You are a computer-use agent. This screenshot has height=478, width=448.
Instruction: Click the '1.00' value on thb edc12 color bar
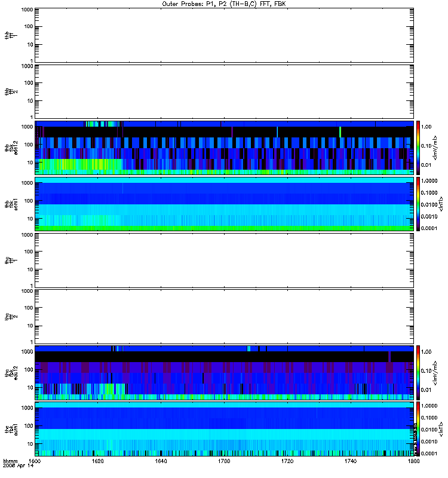pyautogui.click(x=426, y=127)
